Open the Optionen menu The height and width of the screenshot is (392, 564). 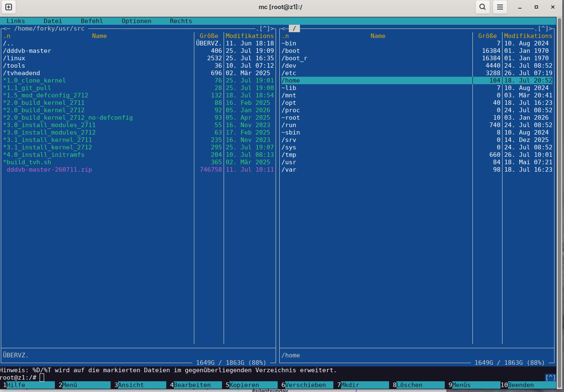[x=137, y=21]
